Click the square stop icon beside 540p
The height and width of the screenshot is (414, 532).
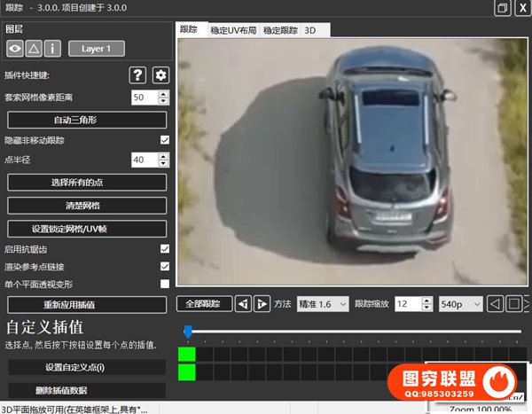click(513, 304)
